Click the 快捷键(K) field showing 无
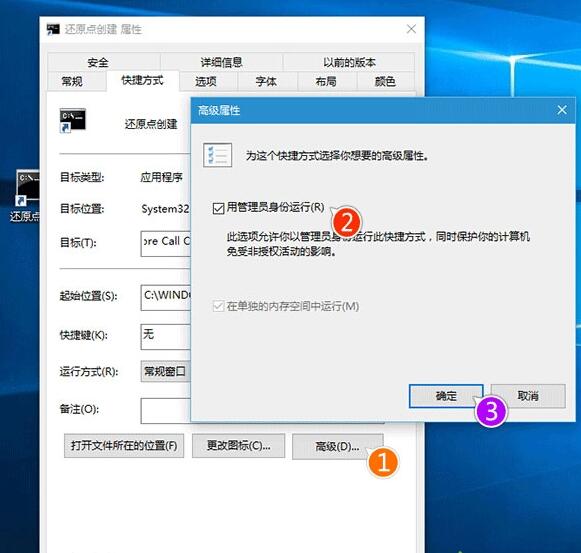The image size is (581, 553). coord(166,337)
